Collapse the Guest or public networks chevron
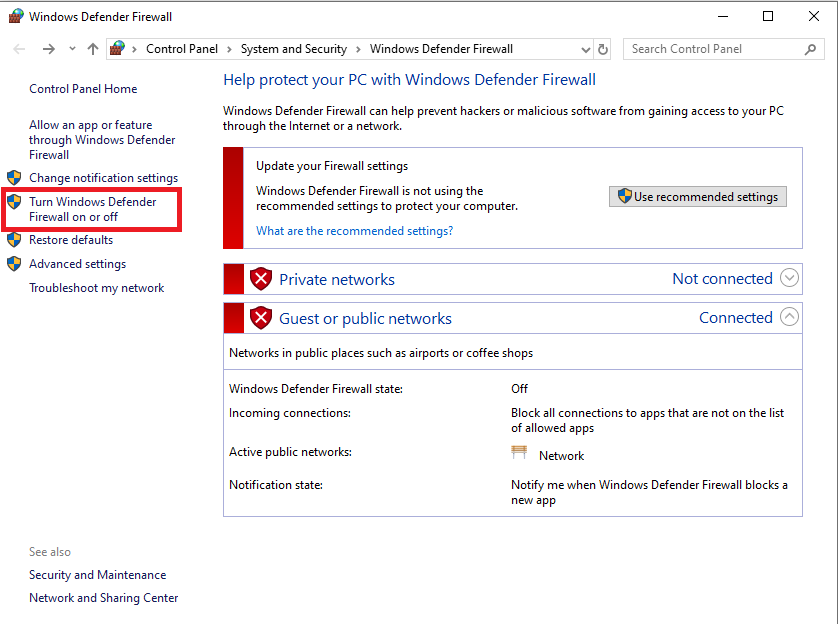Image resolution: width=838 pixels, height=624 pixels. (x=789, y=318)
